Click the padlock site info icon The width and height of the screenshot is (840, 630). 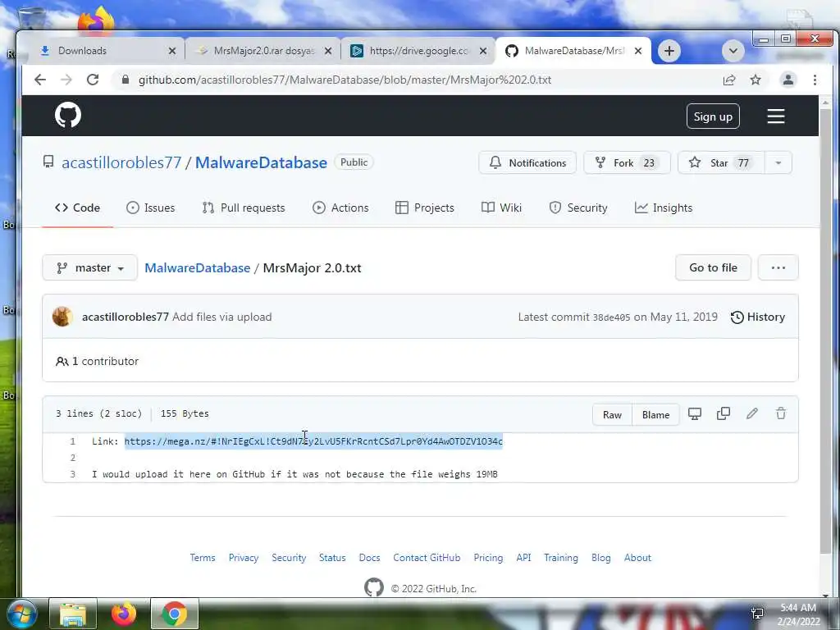[x=126, y=80]
